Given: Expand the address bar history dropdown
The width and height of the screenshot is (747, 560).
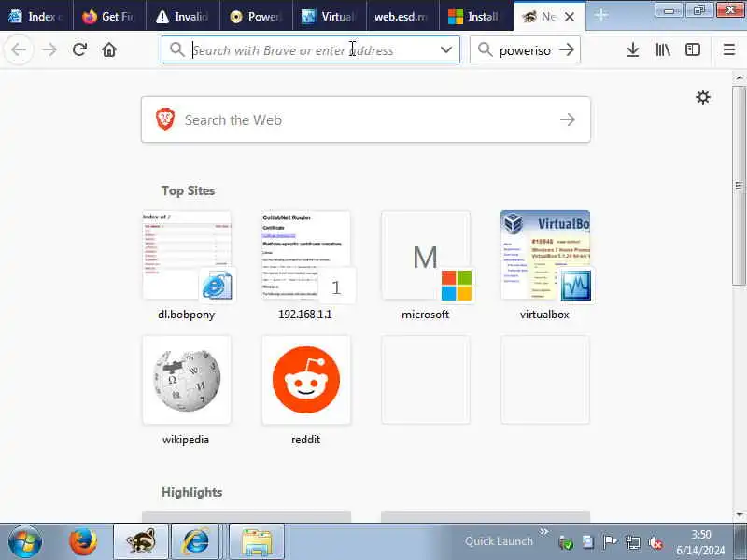Looking at the screenshot, I should pyautogui.click(x=446, y=49).
